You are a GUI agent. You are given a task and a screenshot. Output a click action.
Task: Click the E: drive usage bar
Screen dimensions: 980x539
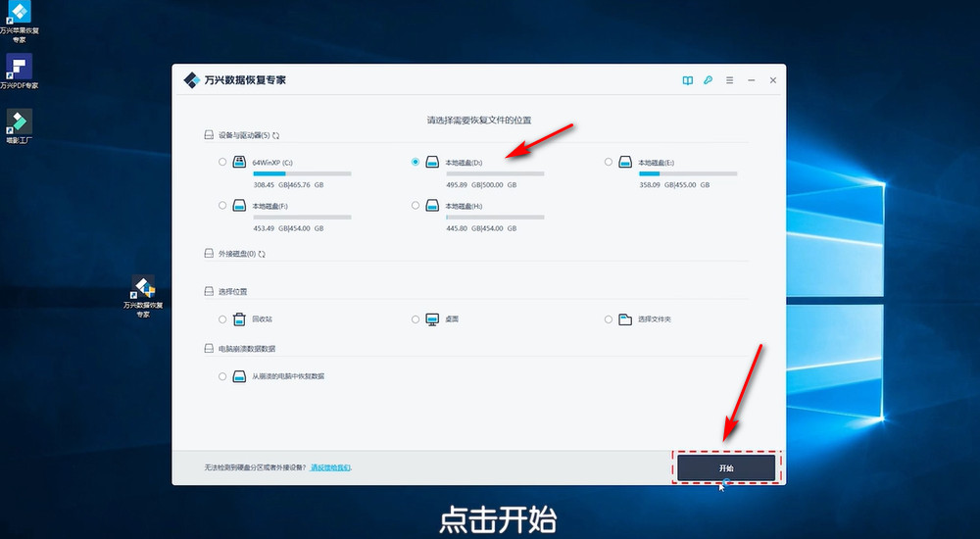[x=688, y=173]
